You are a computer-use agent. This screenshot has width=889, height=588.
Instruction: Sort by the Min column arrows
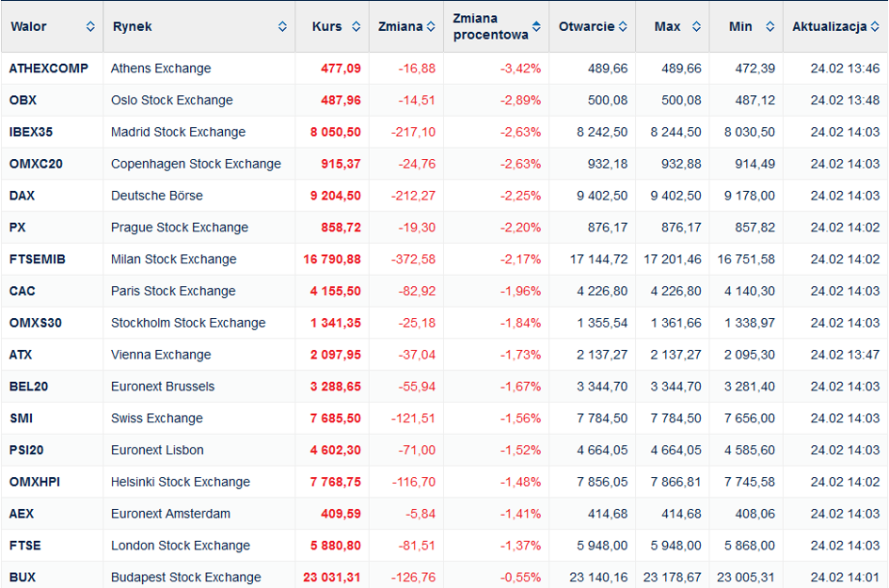tap(770, 26)
